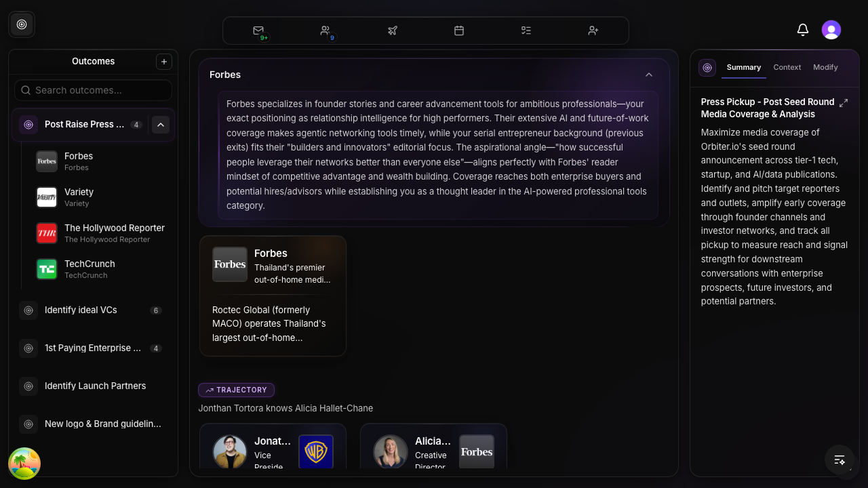Click the Trajectory badge
Screen dimensions: 868x488
point(236,390)
